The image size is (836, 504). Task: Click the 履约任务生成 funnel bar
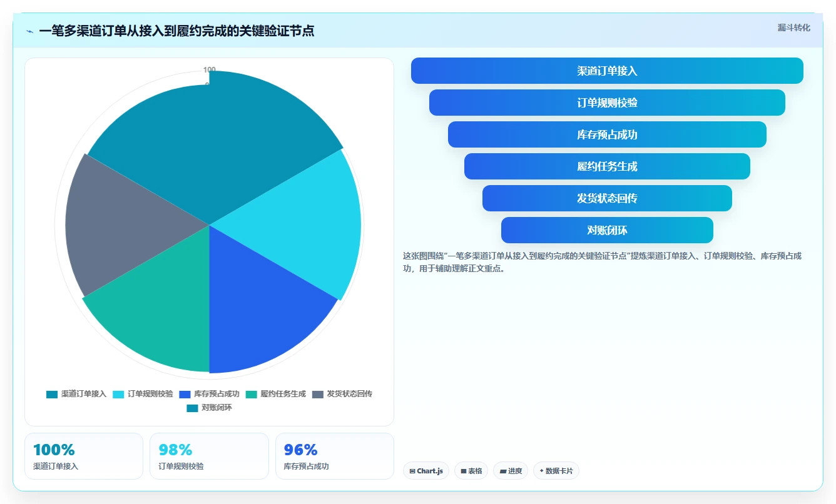[x=607, y=166]
